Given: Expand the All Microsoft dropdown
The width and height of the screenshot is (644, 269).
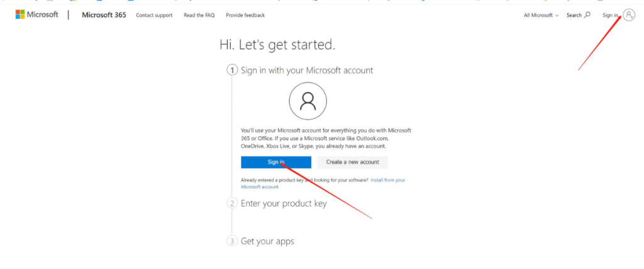Looking at the screenshot, I should 541,15.
